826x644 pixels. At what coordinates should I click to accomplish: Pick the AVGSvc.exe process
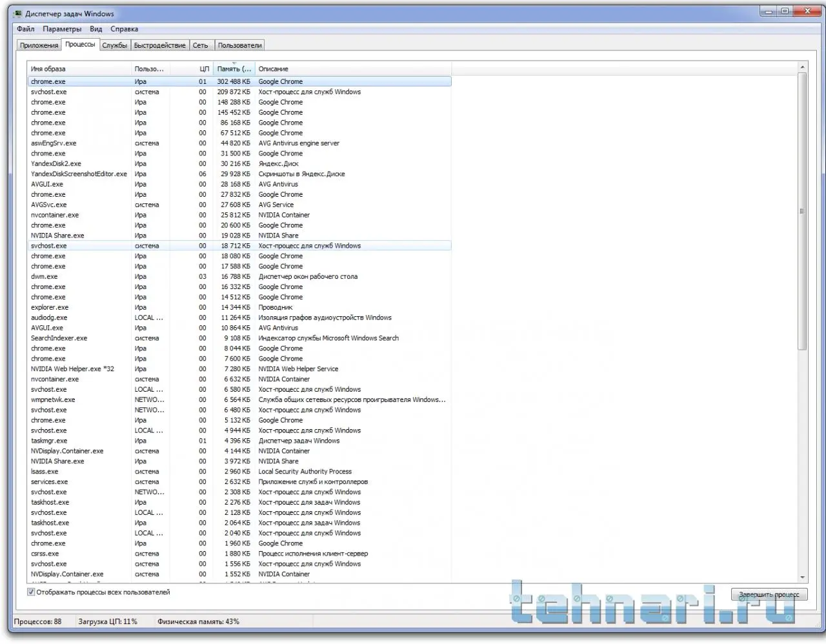click(239, 205)
